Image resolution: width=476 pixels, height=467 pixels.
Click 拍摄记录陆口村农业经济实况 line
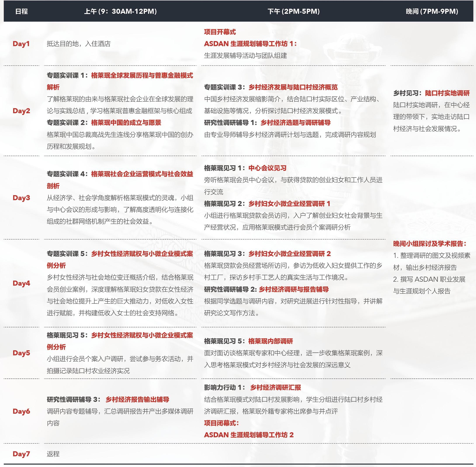pos(88,371)
